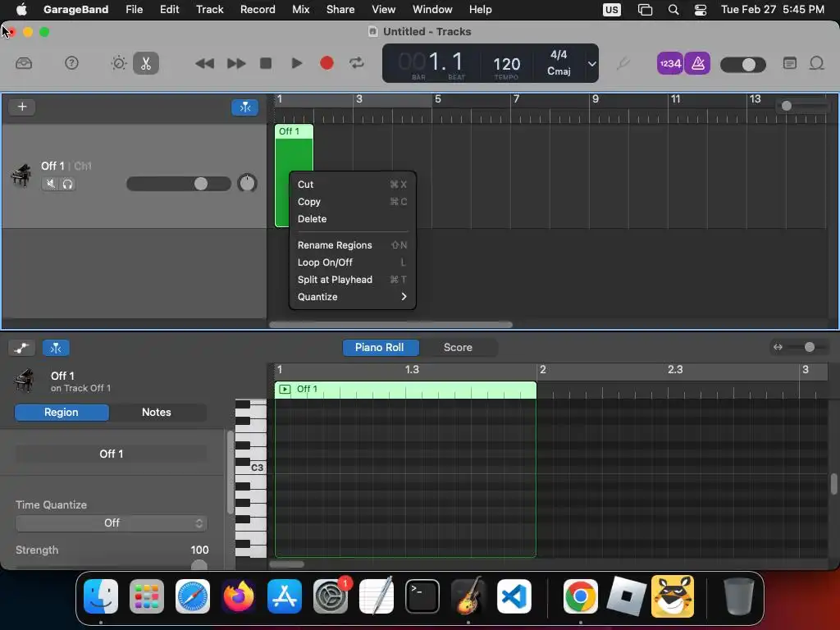Click the grand piano track icon
Image resolution: width=840 pixels, height=630 pixels.
(21, 176)
